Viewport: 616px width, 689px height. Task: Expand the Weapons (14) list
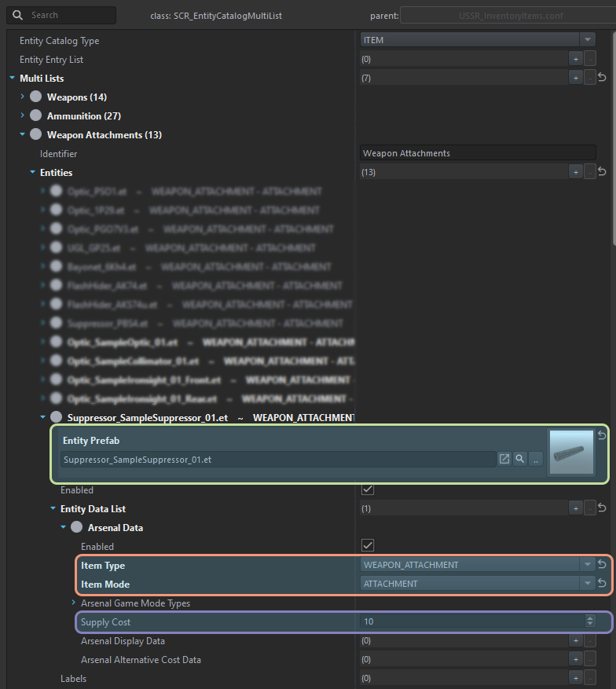click(x=23, y=97)
